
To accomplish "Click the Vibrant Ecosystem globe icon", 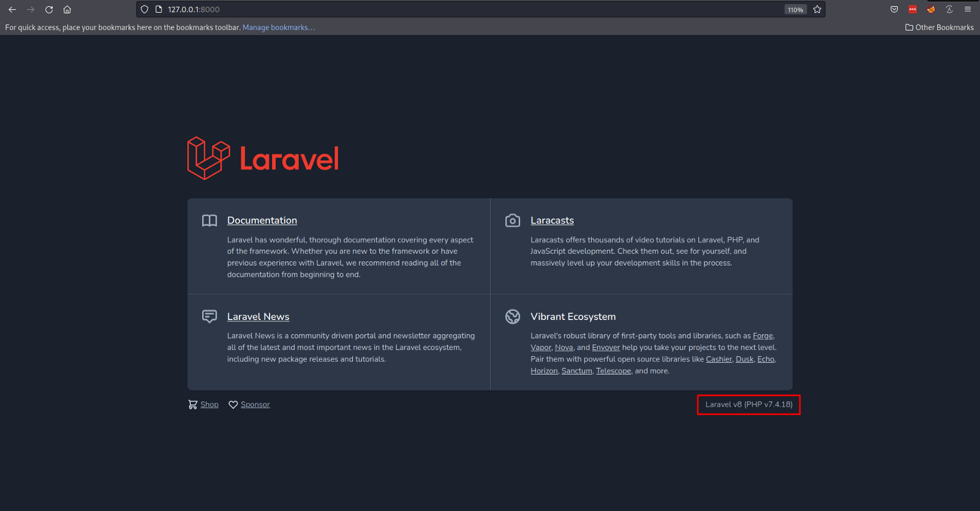I will pos(513,316).
